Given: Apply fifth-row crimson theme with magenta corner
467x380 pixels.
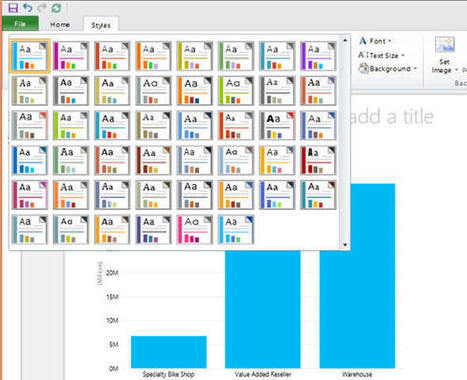Looking at the screenshot, I should (x=30, y=195).
